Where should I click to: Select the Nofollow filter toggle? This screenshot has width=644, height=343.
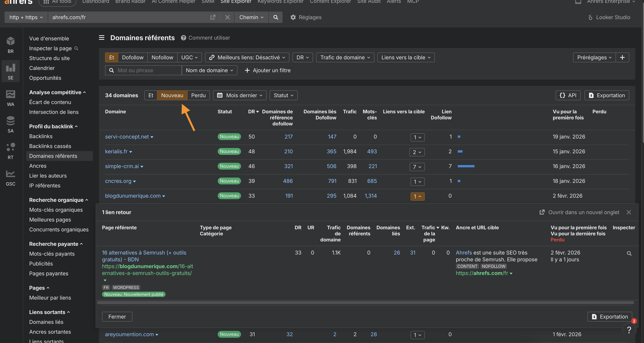tap(162, 57)
